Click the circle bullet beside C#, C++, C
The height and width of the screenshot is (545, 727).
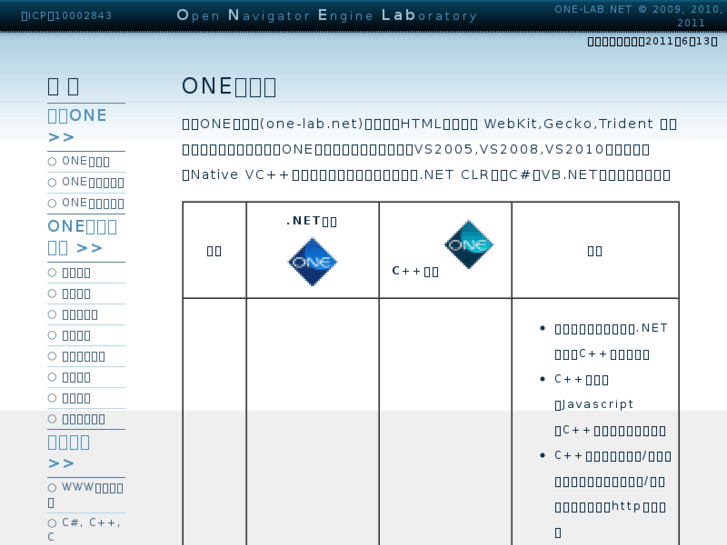click(52, 523)
